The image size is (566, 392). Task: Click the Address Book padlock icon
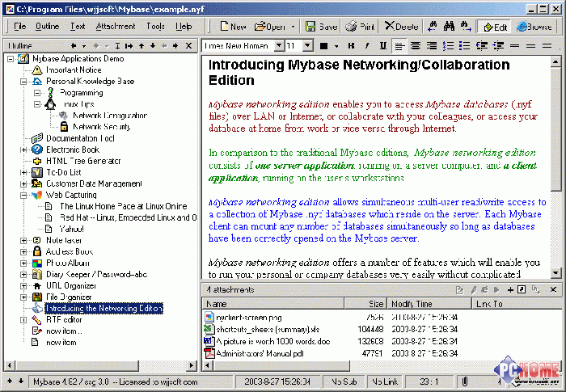click(37, 251)
